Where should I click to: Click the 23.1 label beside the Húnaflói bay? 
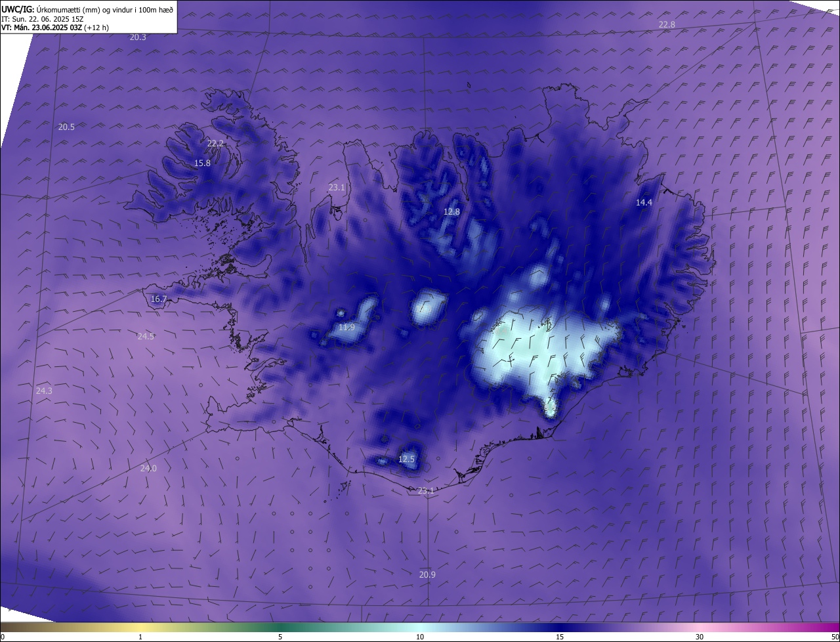[337, 187]
